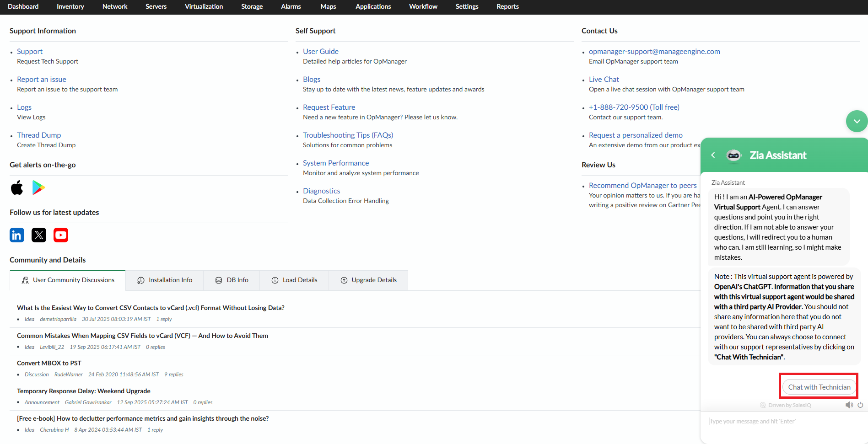
Task: Open the Inventory menu
Action: [x=70, y=6]
